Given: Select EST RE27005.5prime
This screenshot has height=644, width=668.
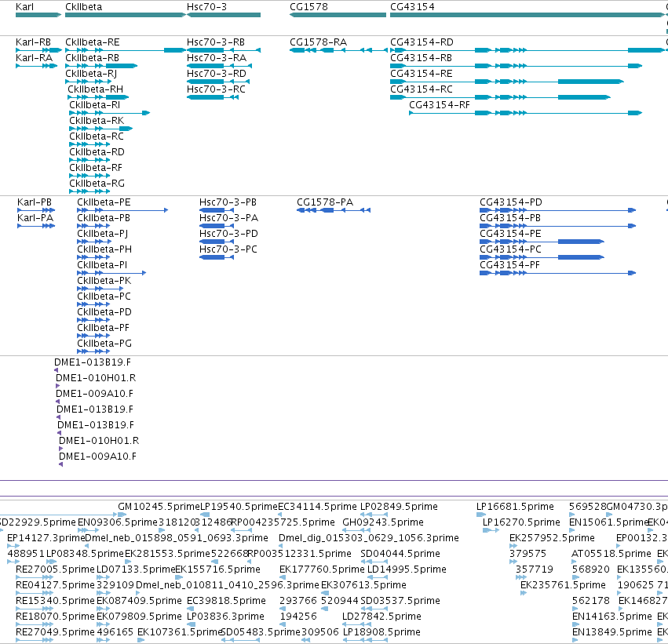Looking at the screenshot, I should (x=55, y=569).
